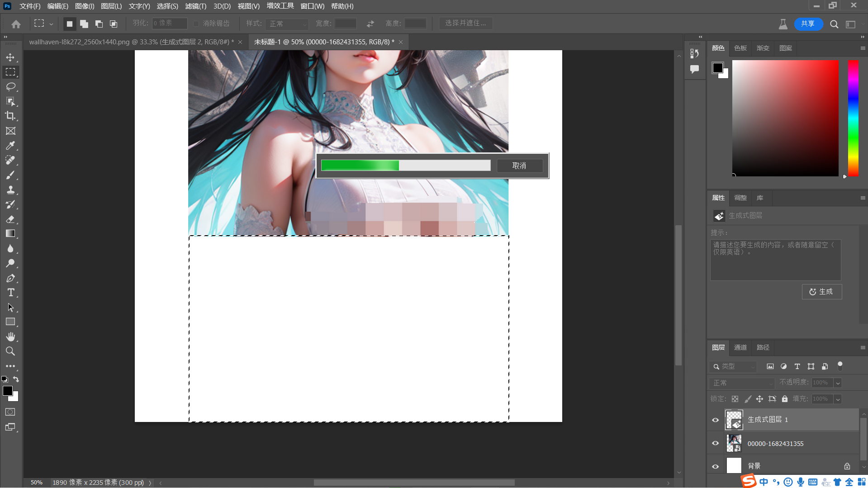The width and height of the screenshot is (868, 488).
Task: Select the History Brush tool
Action: pyautogui.click(x=10, y=204)
